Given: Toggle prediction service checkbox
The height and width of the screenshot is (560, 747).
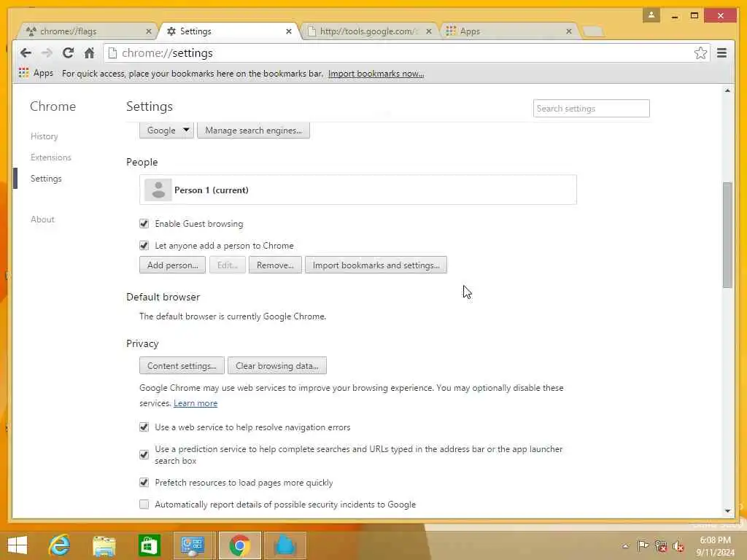Looking at the screenshot, I should (x=144, y=454).
